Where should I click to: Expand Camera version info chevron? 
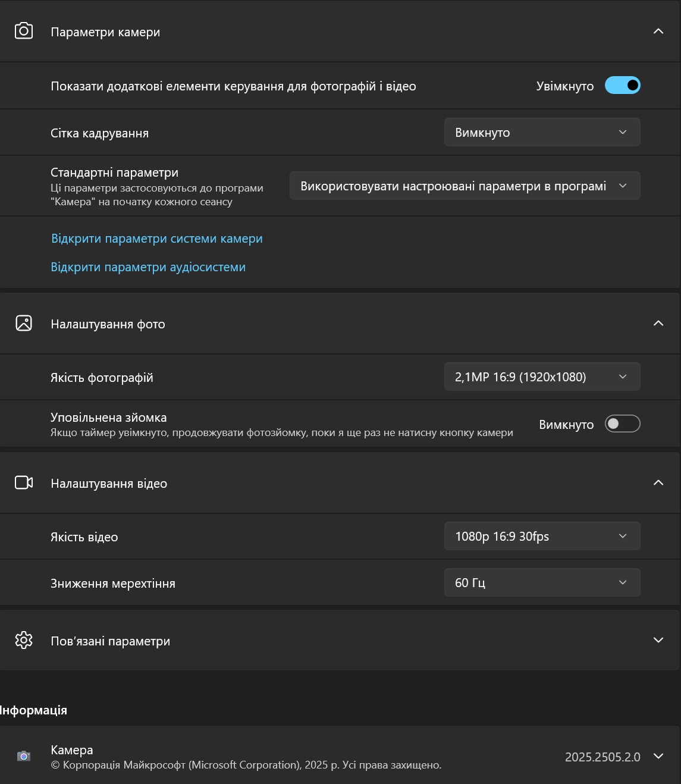click(x=658, y=756)
